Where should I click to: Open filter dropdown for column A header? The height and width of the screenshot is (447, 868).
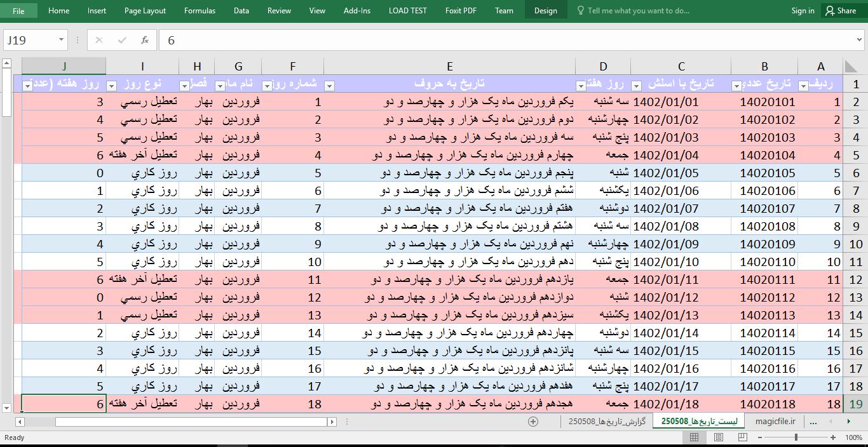pos(803,86)
